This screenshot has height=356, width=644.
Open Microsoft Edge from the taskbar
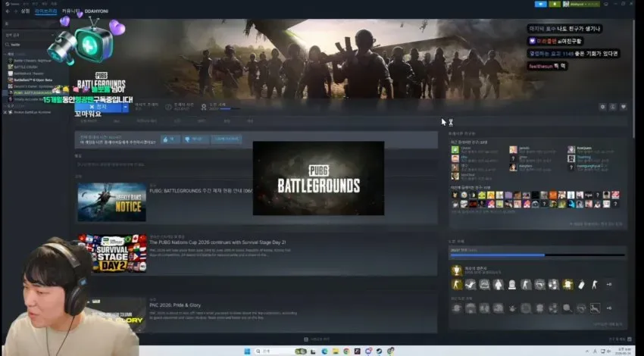coord(324,351)
